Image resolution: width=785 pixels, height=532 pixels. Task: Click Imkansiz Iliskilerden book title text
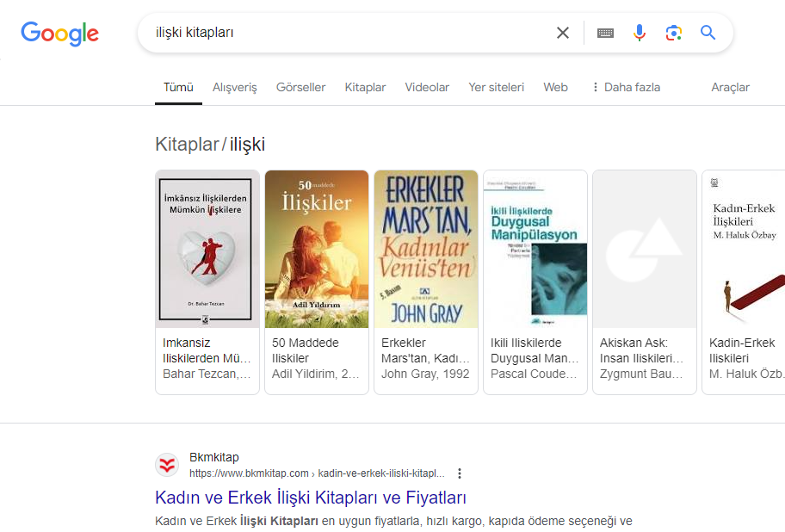(207, 350)
